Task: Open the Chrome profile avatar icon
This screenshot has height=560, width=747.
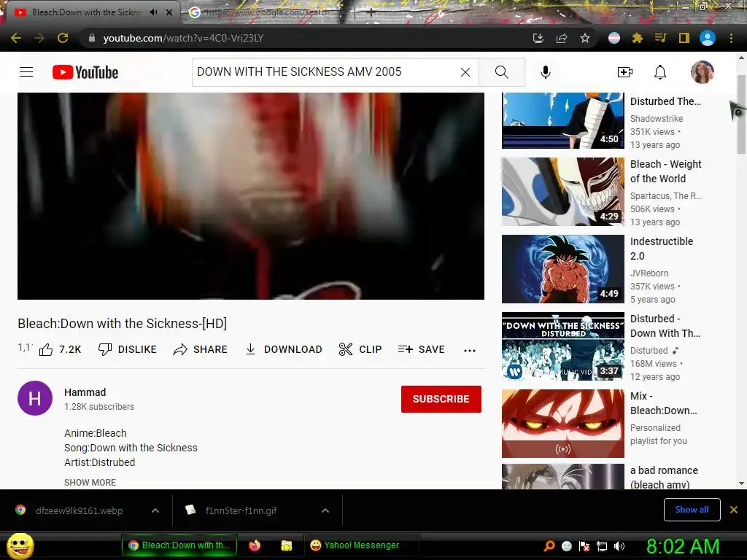Action: pos(708,38)
